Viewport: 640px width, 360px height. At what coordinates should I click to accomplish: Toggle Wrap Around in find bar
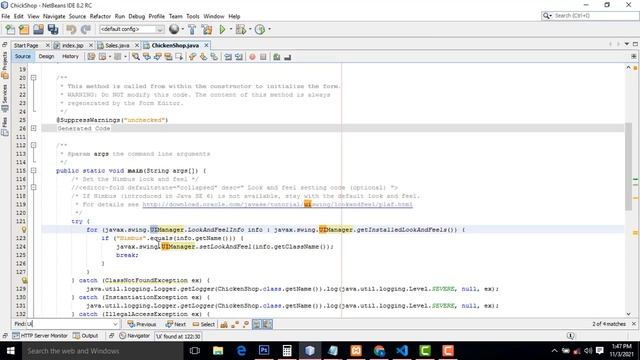point(267,324)
